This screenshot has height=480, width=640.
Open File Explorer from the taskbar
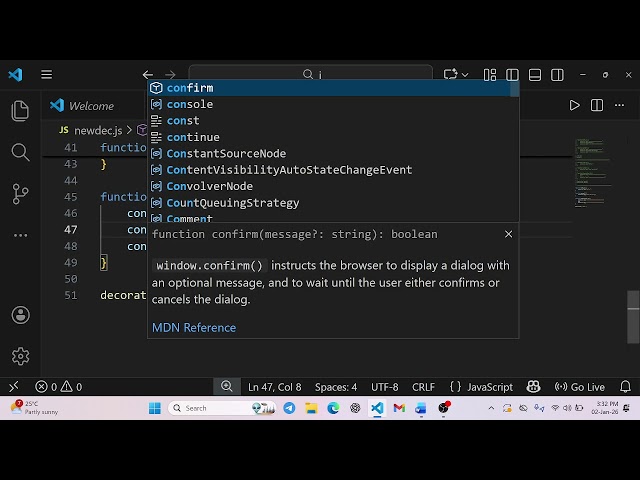click(311, 408)
